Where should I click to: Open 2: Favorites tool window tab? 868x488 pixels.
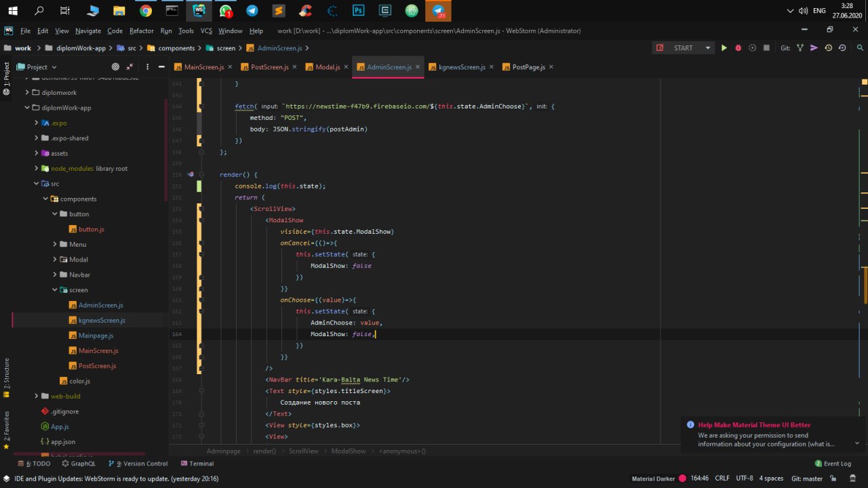tap(6, 430)
